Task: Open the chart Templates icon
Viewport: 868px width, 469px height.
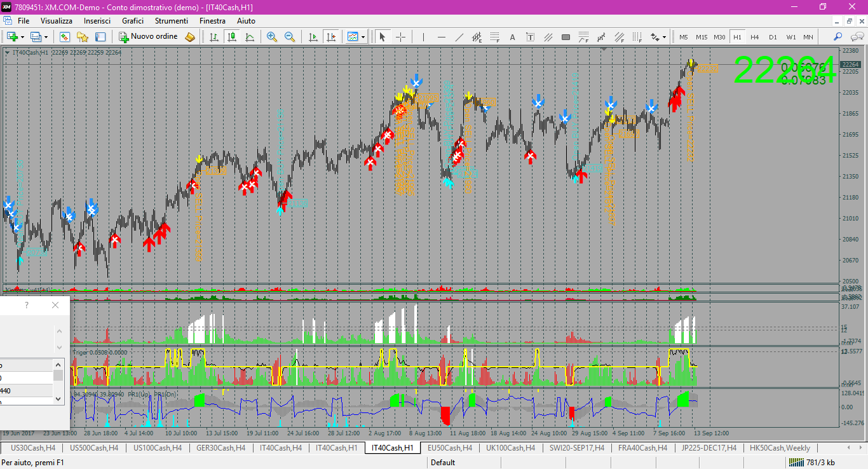Action: pyautogui.click(x=353, y=37)
